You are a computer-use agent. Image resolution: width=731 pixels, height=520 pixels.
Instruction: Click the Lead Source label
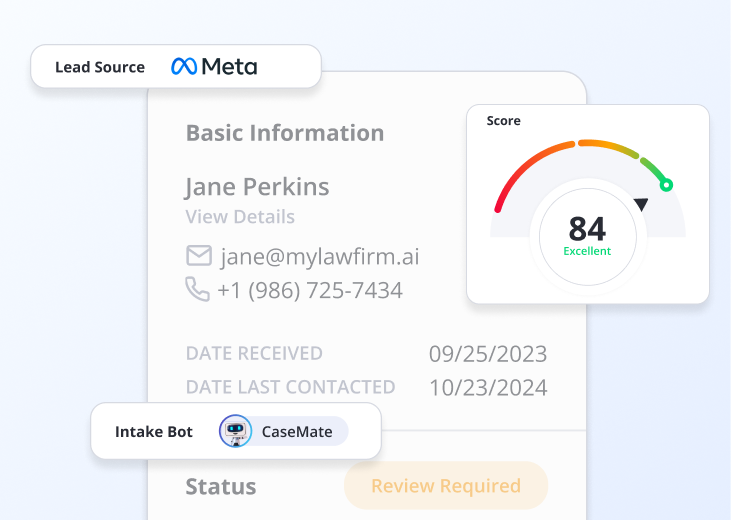[x=100, y=67]
